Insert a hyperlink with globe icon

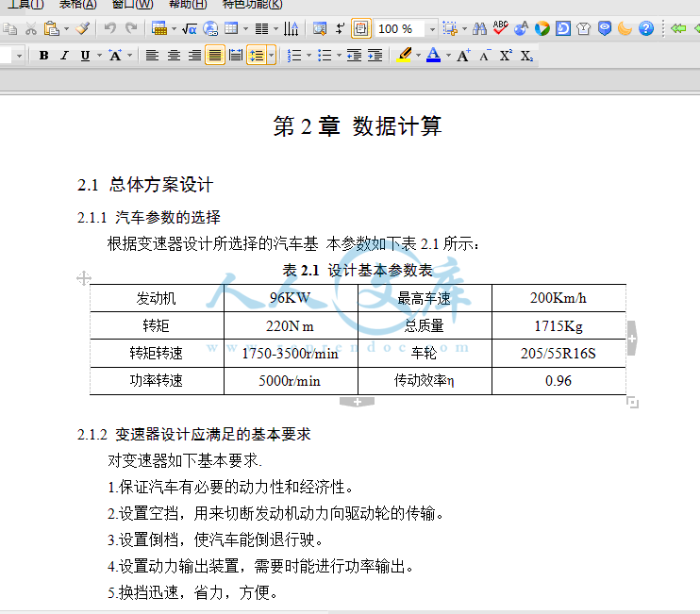[x=210, y=29]
